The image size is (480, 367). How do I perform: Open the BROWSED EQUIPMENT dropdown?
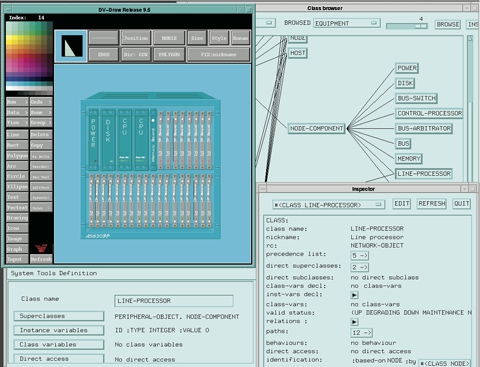347,23
